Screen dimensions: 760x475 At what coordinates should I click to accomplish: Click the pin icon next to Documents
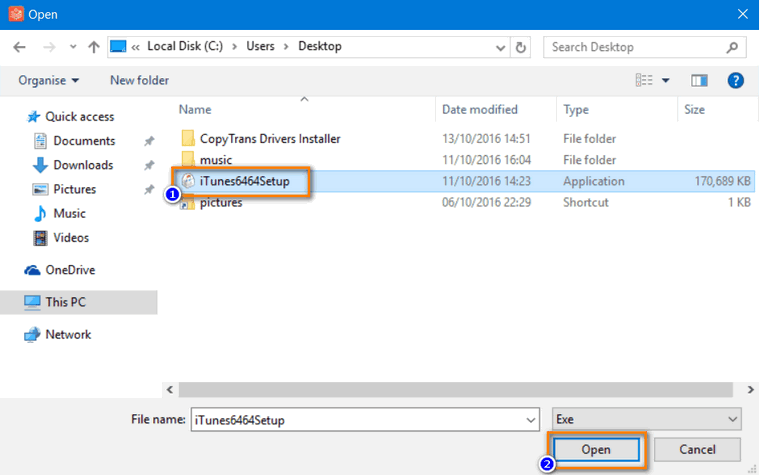coord(149,141)
